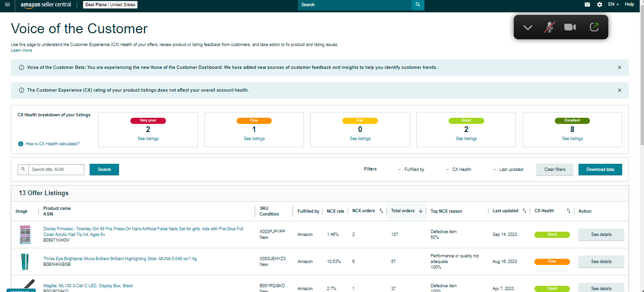
Task: Open the Help link
Action: click(629, 4)
